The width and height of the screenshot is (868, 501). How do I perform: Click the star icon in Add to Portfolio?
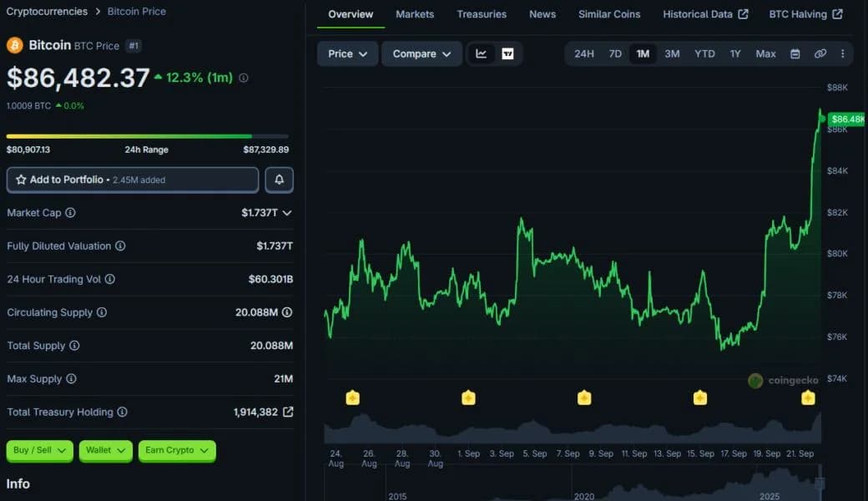pyautogui.click(x=21, y=180)
